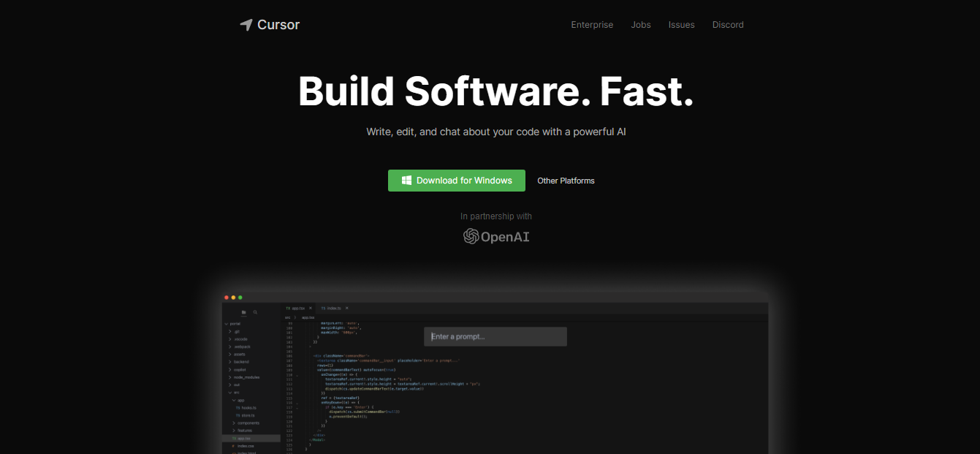Close the app.tsx tab with its X
The width and height of the screenshot is (980, 454).
point(311,309)
